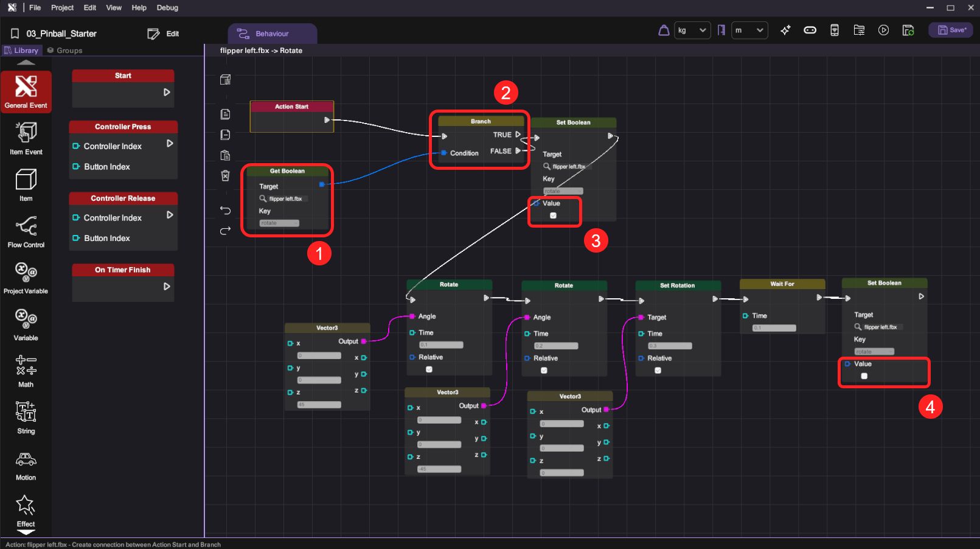Click the Edit button beside project name
Image resolution: width=980 pixels, height=549 pixels.
coord(164,34)
